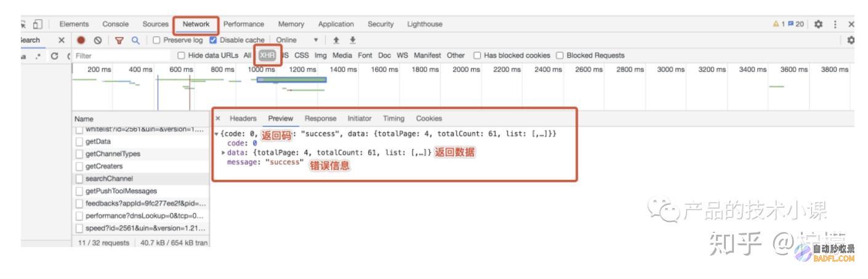Filter requests by Doc
Screen dimensions: 868x279
point(385,56)
